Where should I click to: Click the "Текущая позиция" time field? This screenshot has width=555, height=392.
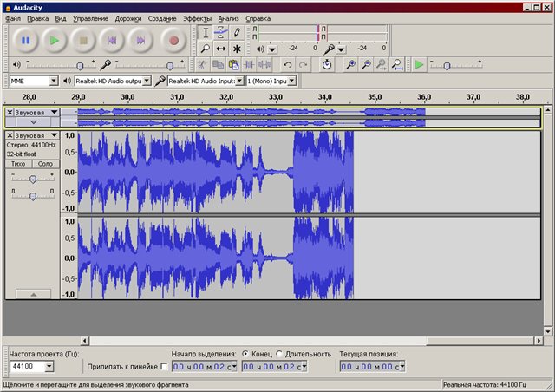tap(371, 367)
